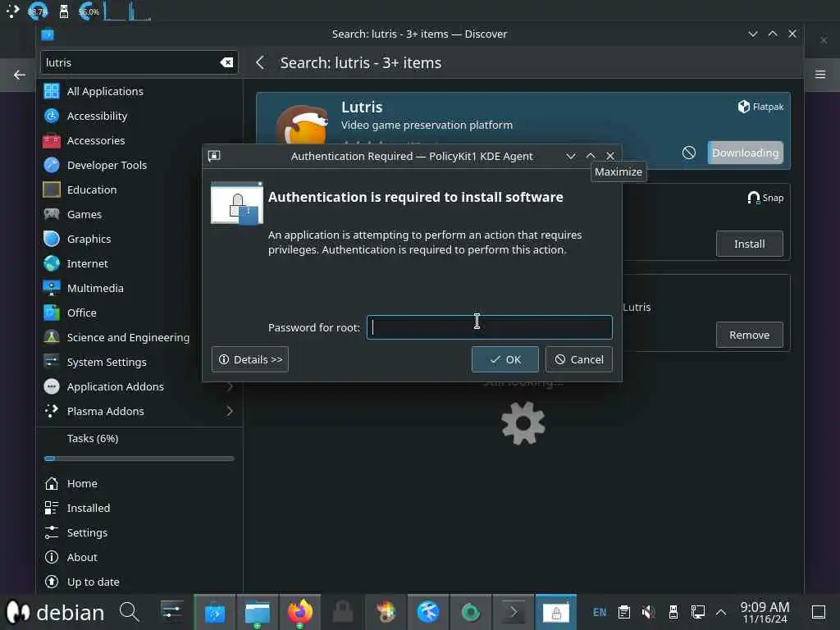Open the clipboard tray icon

624,612
